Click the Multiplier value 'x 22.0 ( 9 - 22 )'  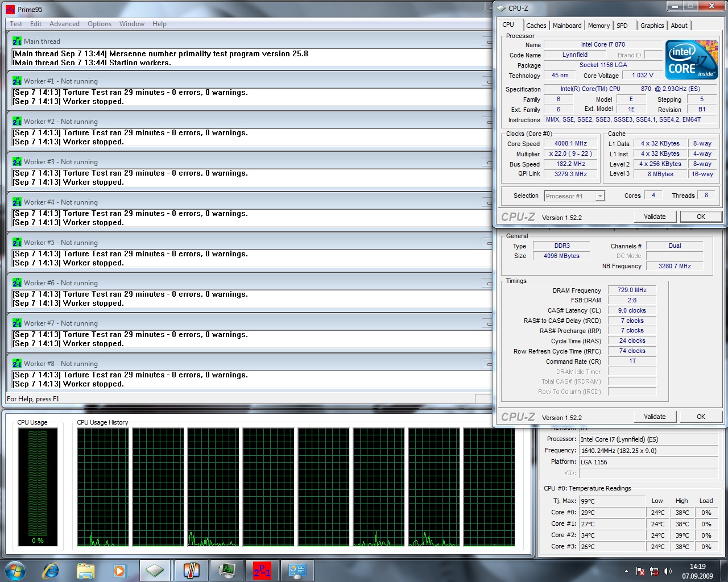point(570,154)
